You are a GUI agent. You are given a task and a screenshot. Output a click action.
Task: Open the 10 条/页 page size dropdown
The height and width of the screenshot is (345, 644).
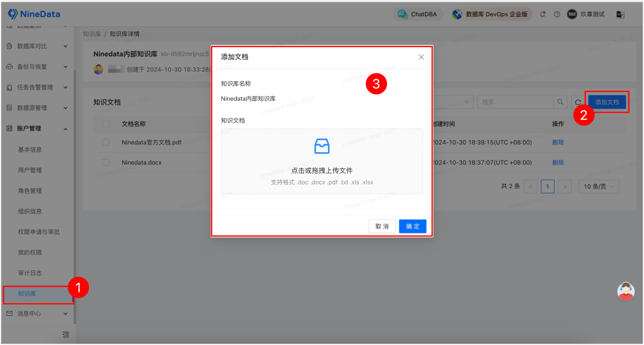pyautogui.click(x=599, y=186)
